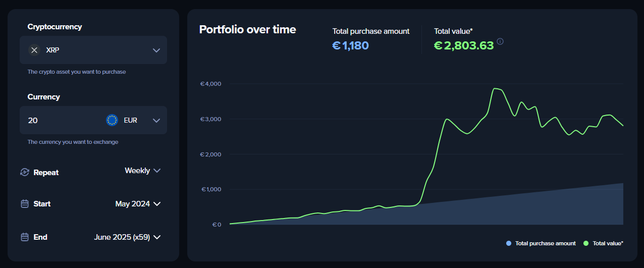The image size is (644, 268).
Task: Open the June 2025 (x59) end date selector
Action: pos(127,237)
